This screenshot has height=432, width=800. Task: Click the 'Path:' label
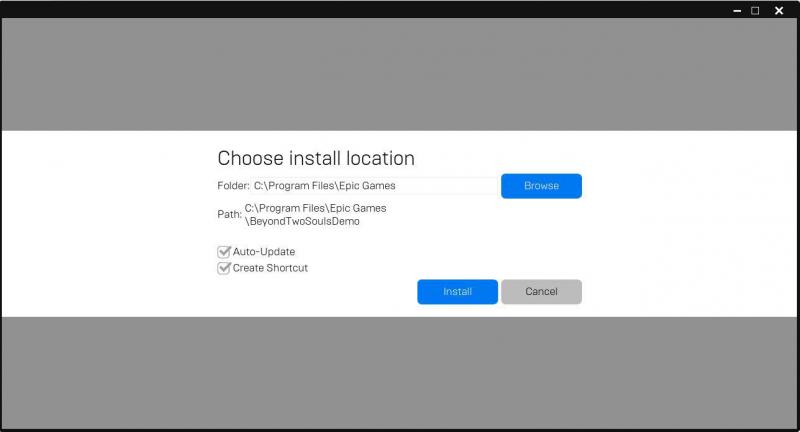pyautogui.click(x=229, y=214)
